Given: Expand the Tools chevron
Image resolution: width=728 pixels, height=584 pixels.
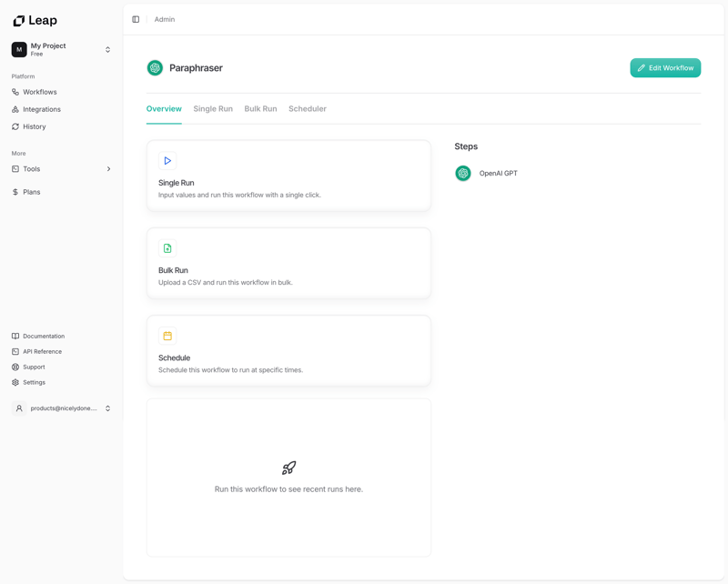Looking at the screenshot, I should (x=108, y=168).
